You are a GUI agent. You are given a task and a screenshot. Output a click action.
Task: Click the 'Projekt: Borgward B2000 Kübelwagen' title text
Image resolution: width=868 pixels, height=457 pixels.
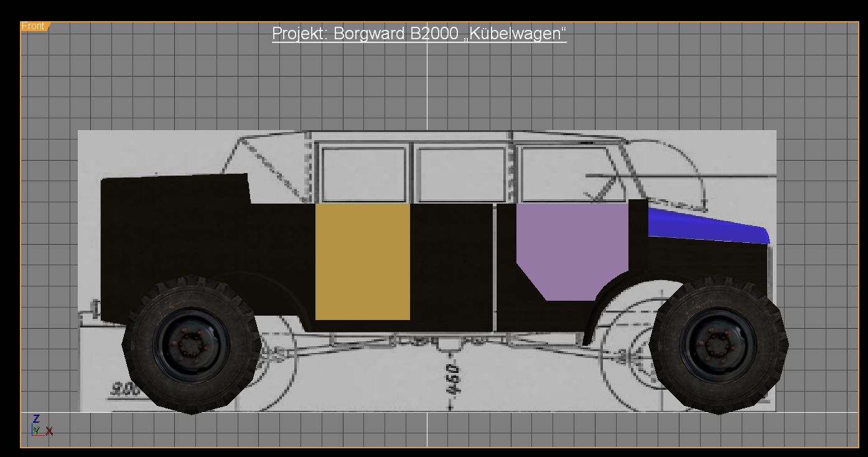point(419,34)
